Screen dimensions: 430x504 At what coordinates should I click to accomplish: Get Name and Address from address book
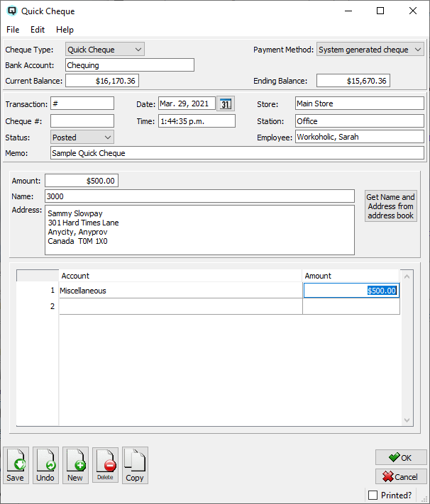click(x=391, y=206)
